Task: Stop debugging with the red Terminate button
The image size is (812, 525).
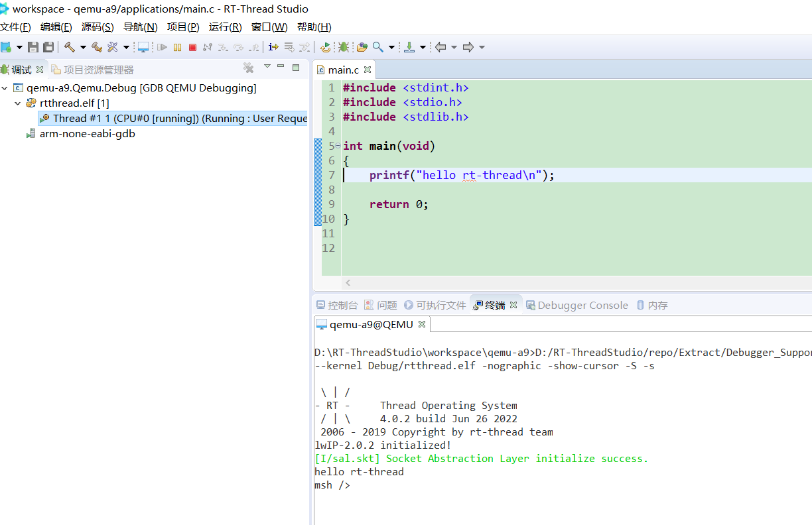Action: (192, 47)
